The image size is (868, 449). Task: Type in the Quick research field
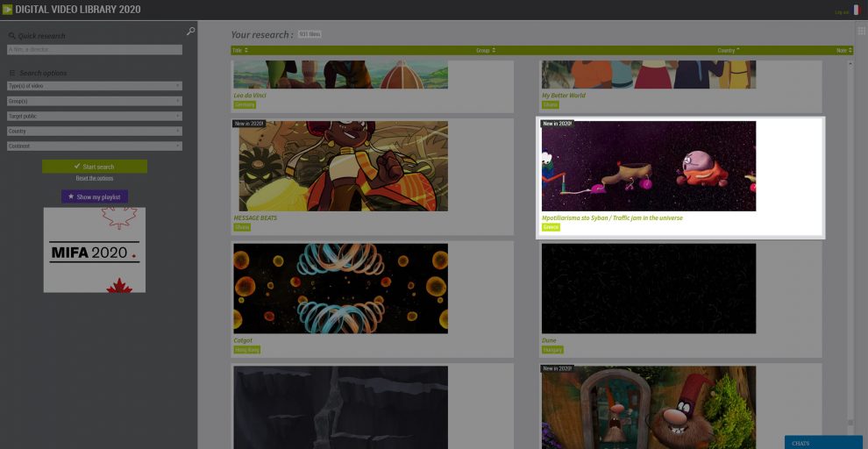[95, 50]
